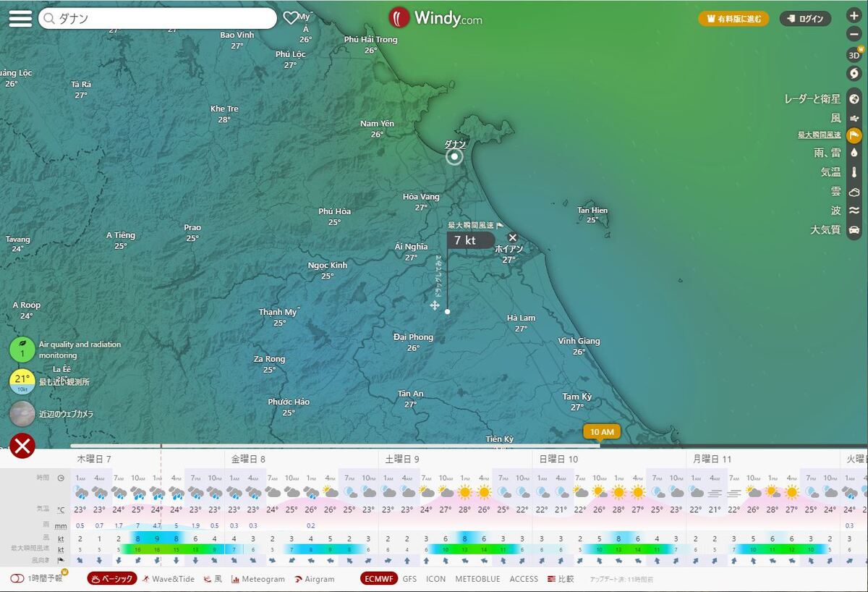The height and width of the screenshot is (592, 868).
Task: Click the 有料版に進む premium button
Action: (x=733, y=20)
